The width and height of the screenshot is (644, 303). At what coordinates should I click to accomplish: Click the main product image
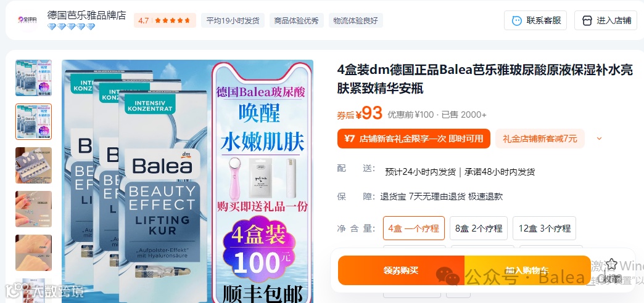[188, 182]
